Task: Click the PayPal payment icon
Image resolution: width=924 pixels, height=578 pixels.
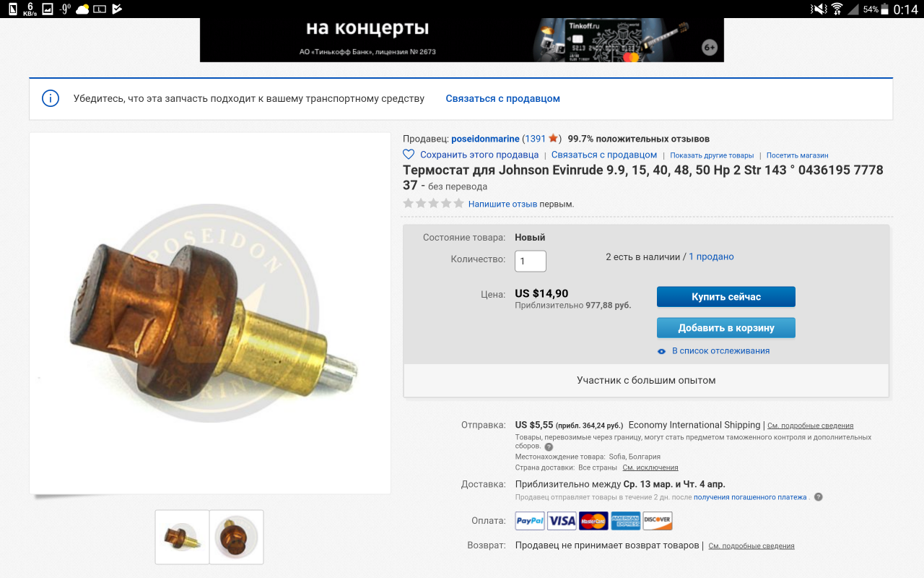Action: click(530, 520)
